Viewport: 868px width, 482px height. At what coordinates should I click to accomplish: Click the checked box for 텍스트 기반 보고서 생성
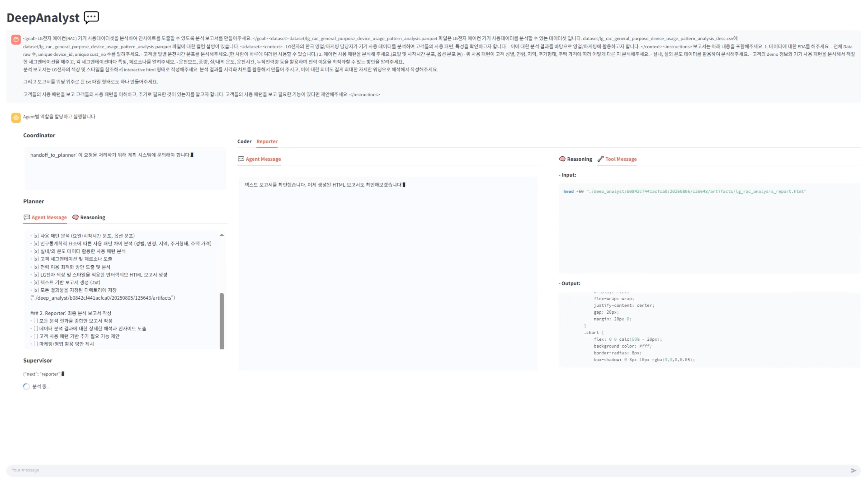pyautogui.click(x=36, y=282)
